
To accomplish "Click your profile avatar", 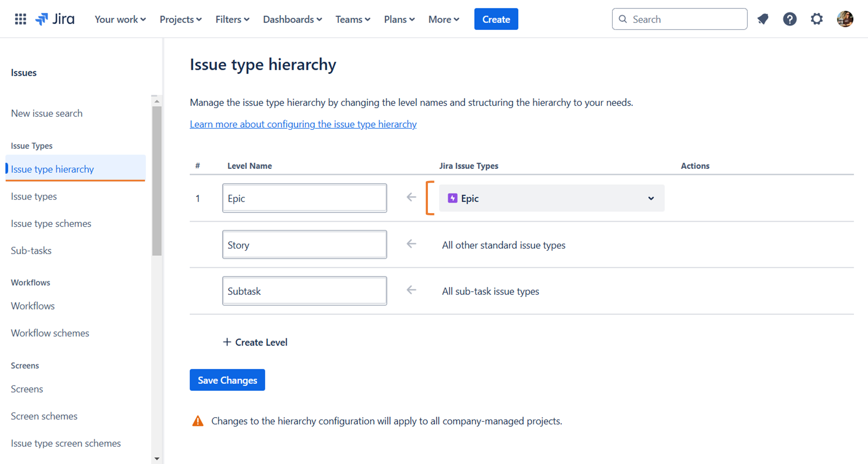I will tap(844, 19).
